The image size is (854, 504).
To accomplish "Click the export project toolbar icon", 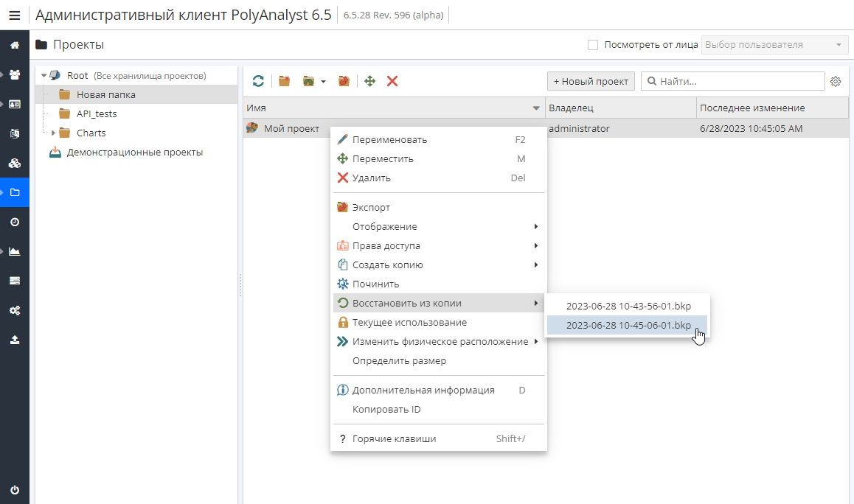I will pyautogui.click(x=344, y=81).
